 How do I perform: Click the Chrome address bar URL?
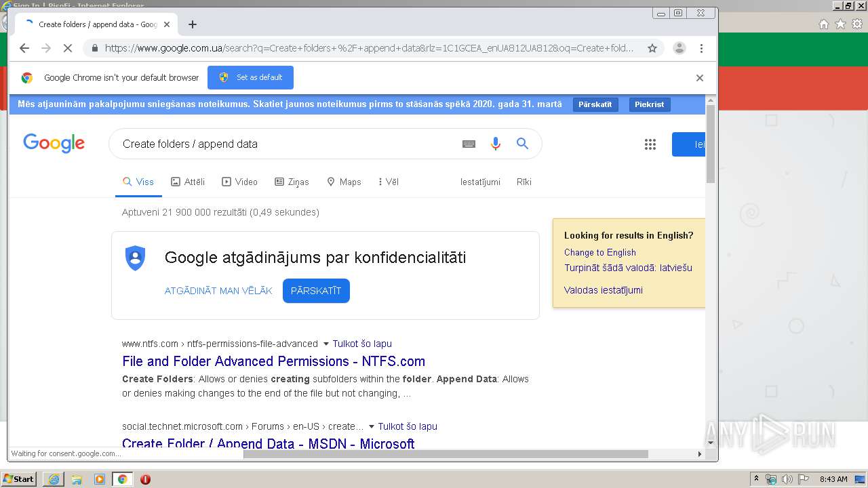[x=370, y=48]
